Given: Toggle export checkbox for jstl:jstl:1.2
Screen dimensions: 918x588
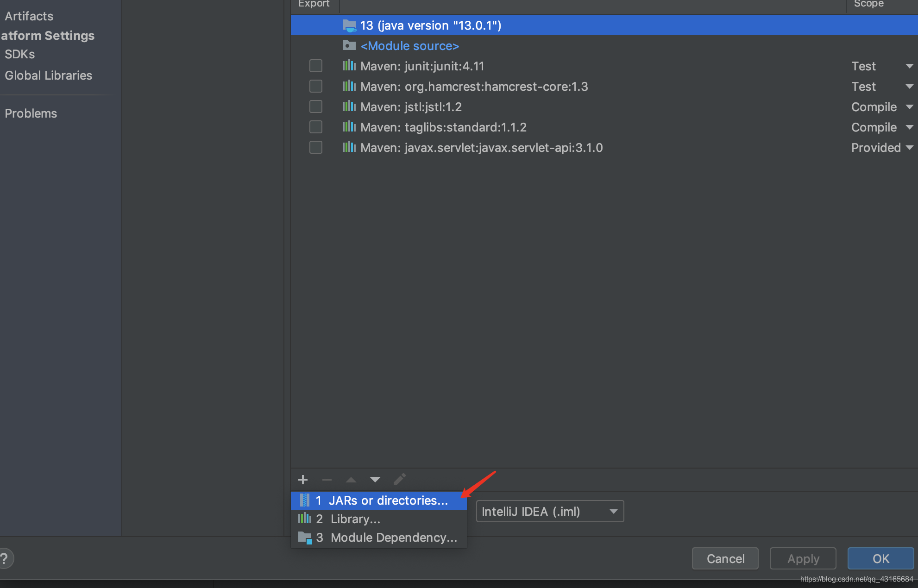Looking at the screenshot, I should click(316, 106).
